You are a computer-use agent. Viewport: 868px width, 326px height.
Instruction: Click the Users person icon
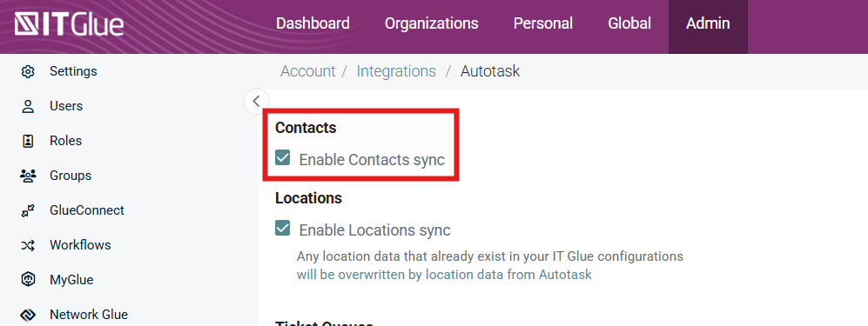pos(28,106)
